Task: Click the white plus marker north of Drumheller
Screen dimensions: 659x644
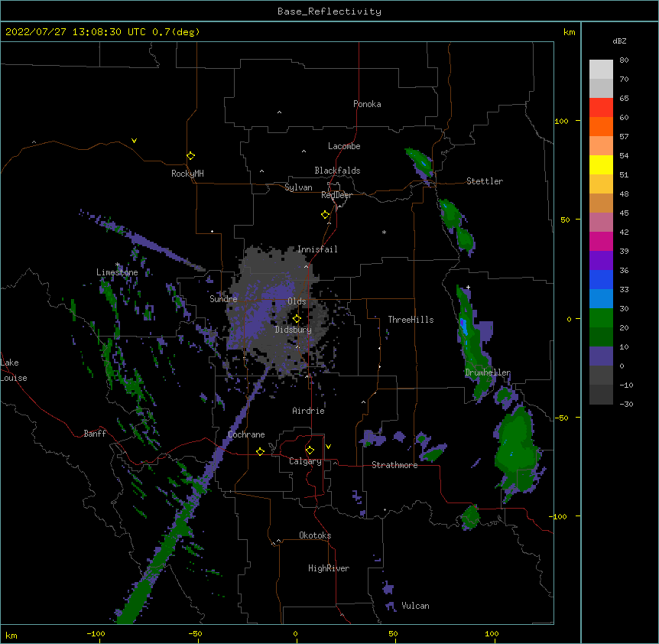Action: 468,287
